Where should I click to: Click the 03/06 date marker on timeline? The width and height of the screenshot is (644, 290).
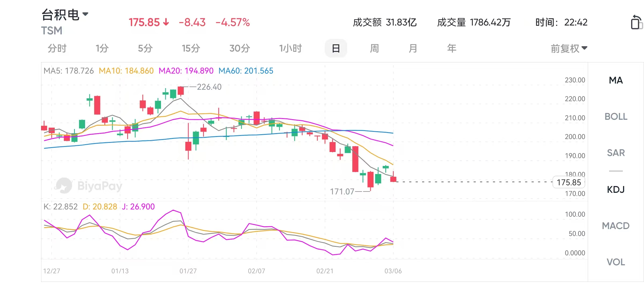[x=393, y=271]
